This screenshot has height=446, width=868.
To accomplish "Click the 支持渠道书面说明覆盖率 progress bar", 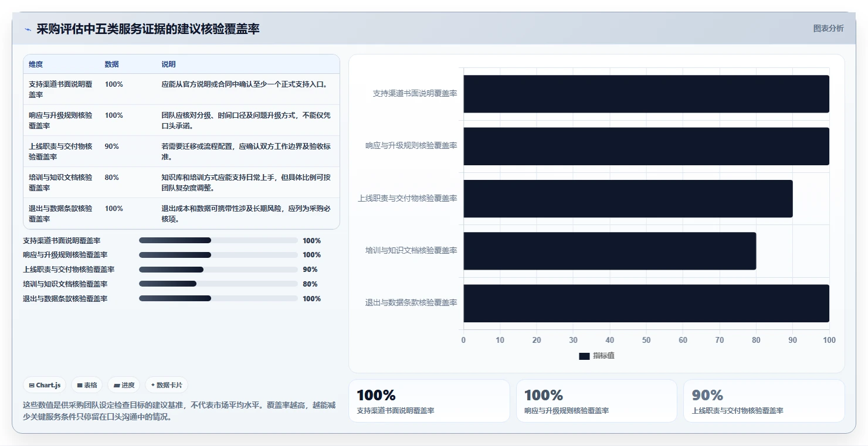I will click(x=218, y=240).
